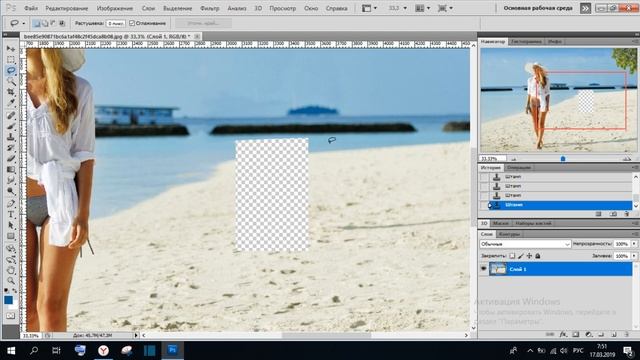This screenshot has width=640, height=360.
Task: Switch to the Гистограмма tab
Action: 526,42
